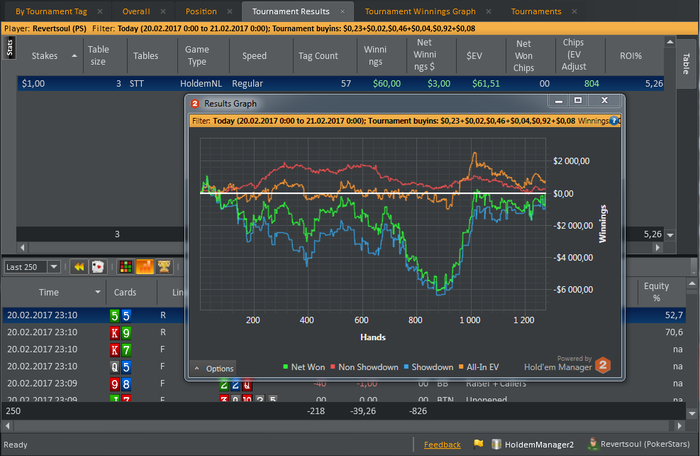
Task: Select the $1,00 stakes result row
Action: pyautogui.click(x=341, y=84)
